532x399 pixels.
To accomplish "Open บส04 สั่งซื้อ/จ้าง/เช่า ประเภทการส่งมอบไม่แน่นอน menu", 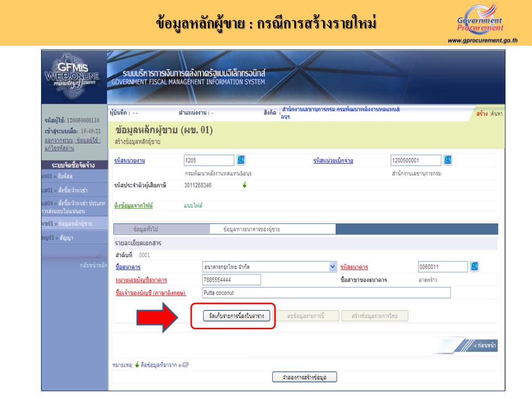I will click(74, 207).
